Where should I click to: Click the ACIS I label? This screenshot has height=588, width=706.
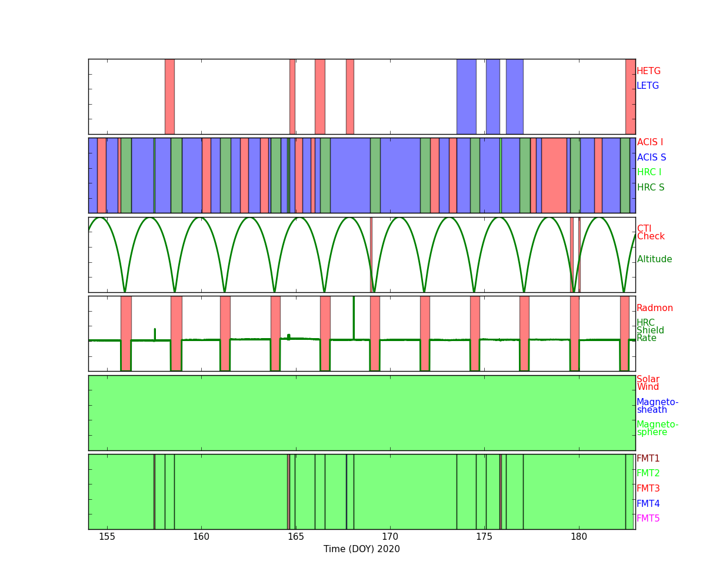(x=650, y=142)
